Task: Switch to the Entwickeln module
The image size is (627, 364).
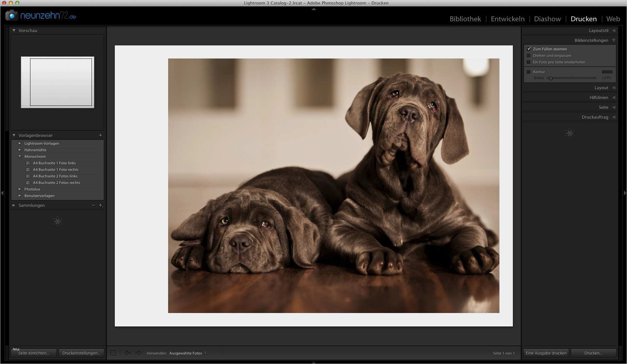Action: click(x=508, y=19)
